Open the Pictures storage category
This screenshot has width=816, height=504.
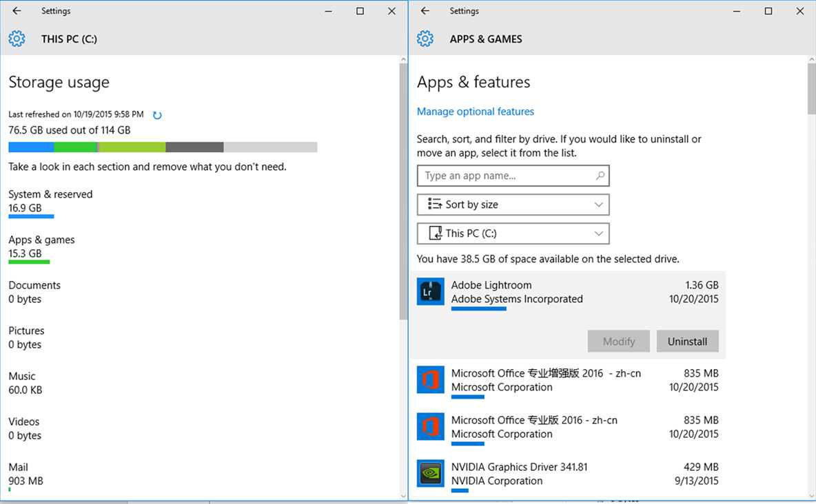coord(26,337)
